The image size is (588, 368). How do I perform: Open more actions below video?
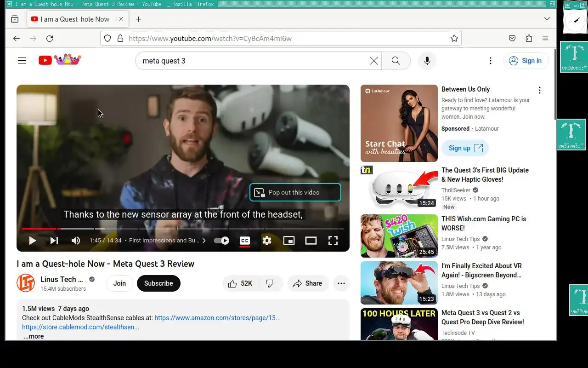pyautogui.click(x=341, y=283)
